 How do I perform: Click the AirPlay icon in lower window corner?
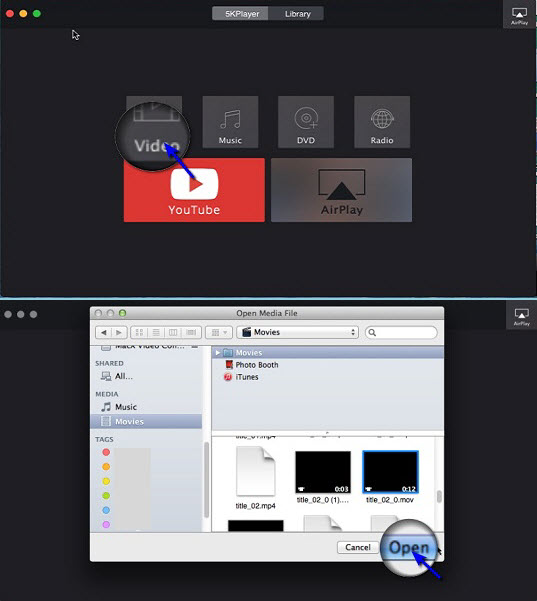tap(521, 317)
